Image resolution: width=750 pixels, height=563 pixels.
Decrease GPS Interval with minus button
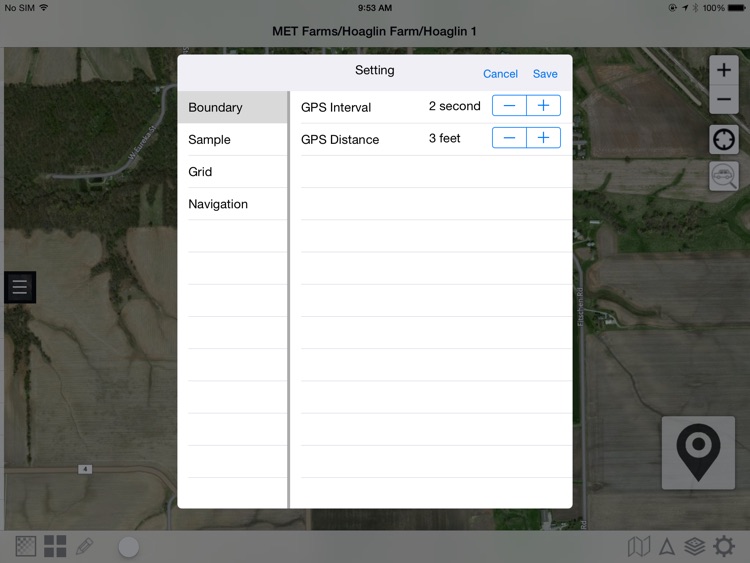509,106
